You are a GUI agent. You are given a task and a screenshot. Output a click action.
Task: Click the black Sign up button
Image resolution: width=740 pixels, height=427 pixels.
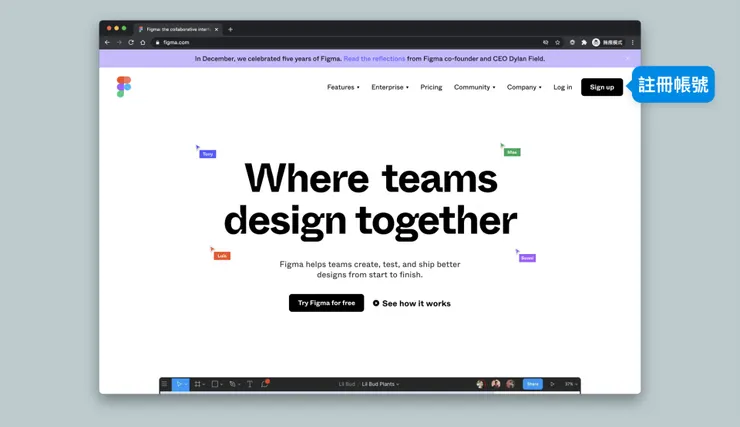[x=602, y=87]
